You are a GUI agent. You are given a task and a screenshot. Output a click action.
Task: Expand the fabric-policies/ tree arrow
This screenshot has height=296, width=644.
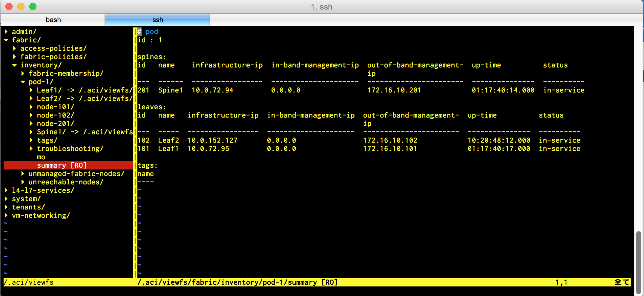pos(14,57)
